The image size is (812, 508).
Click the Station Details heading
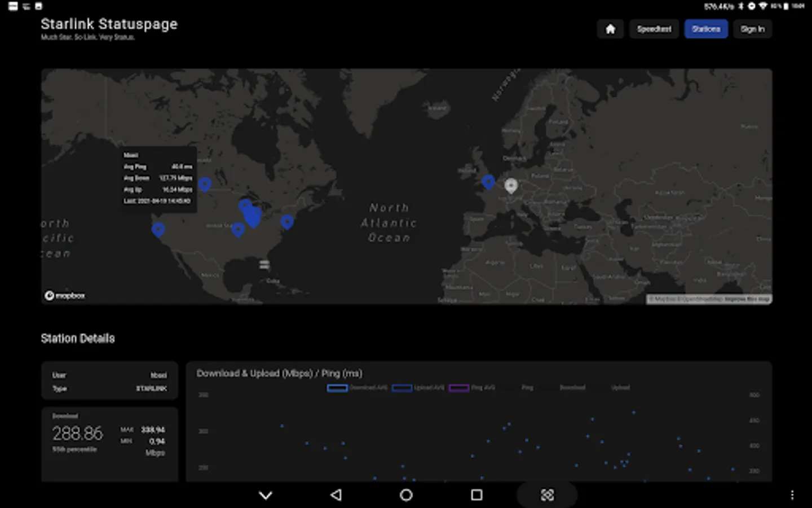pos(78,339)
